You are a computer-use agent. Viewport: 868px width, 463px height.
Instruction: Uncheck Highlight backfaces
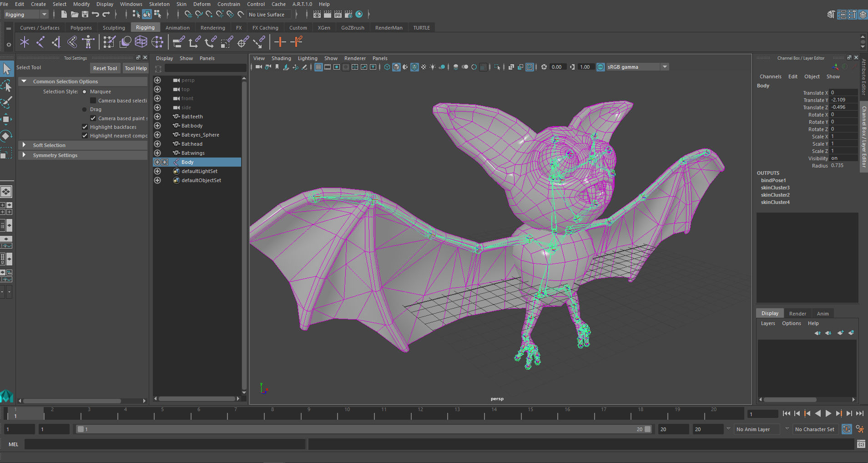coord(85,127)
